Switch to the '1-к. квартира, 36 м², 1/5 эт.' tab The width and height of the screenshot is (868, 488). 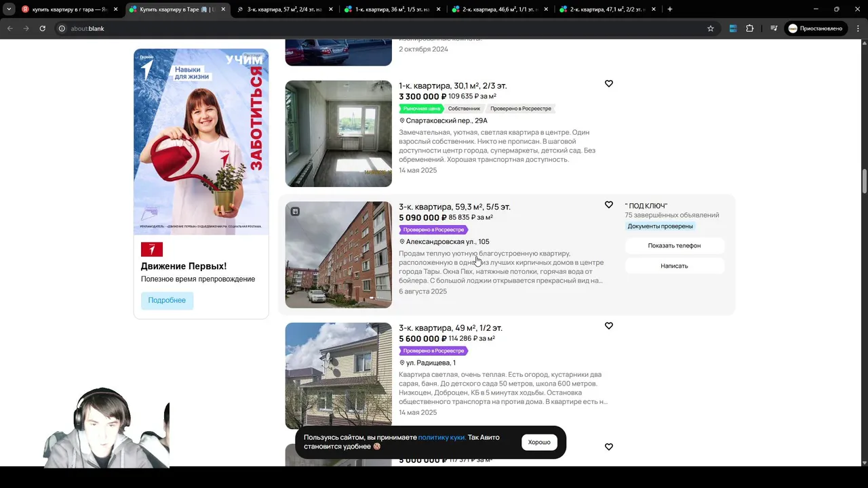(x=392, y=9)
